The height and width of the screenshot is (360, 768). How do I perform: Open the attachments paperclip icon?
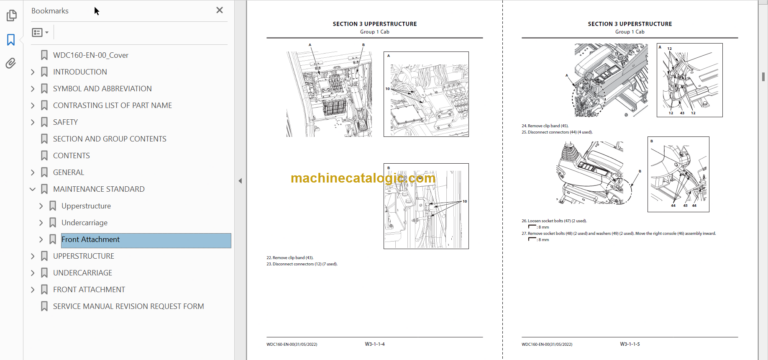pos(11,63)
